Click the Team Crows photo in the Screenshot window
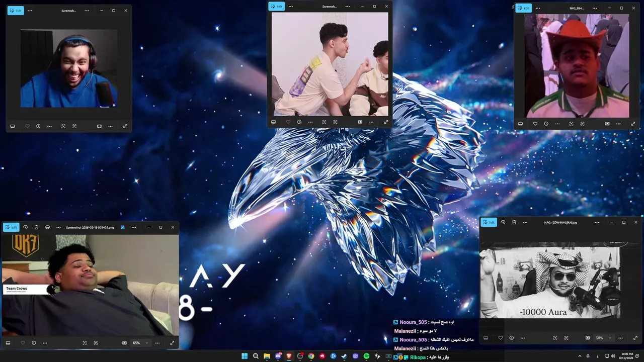The height and width of the screenshot is (362, 644). tap(90, 285)
